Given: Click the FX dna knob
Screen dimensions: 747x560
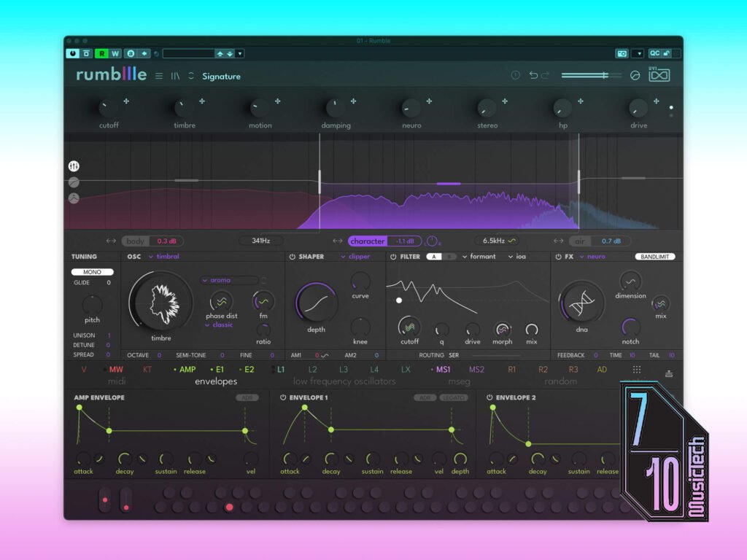Looking at the screenshot, I should pyautogui.click(x=581, y=303).
